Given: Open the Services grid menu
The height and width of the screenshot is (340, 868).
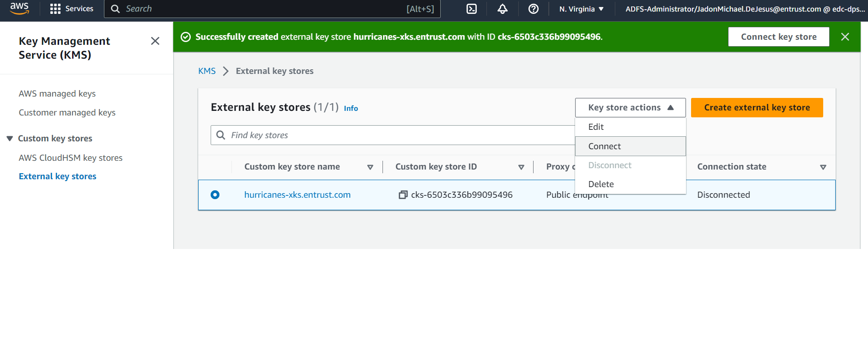Looking at the screenshot, I should 72,9.
